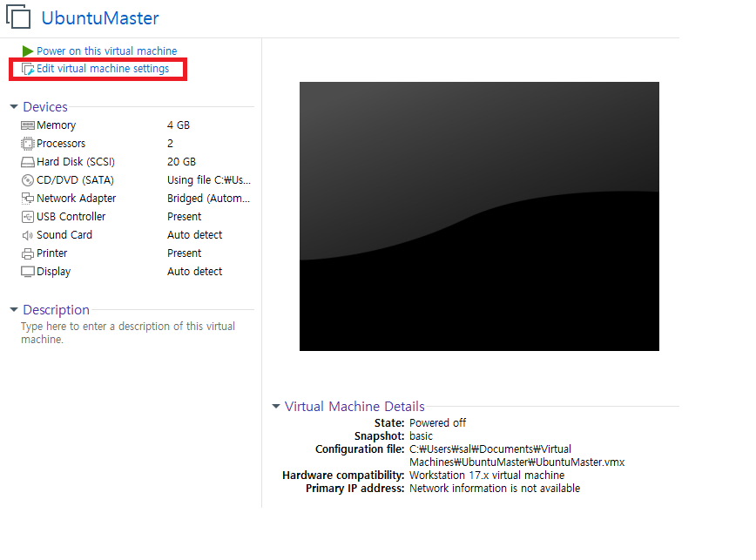Click the Memory device label
Image resolution: width=756 pixels, height=560 pixels.
56,125
